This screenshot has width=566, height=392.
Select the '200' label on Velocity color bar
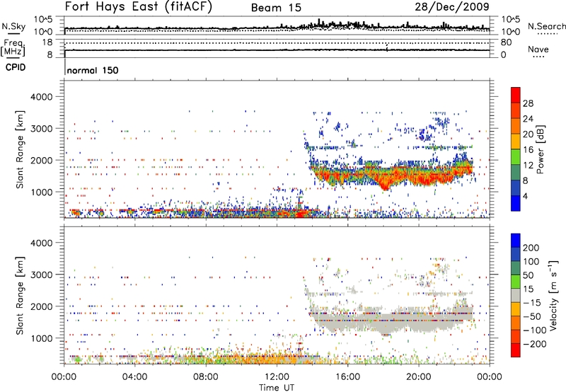pyautogui.click(x=531, y=248)
